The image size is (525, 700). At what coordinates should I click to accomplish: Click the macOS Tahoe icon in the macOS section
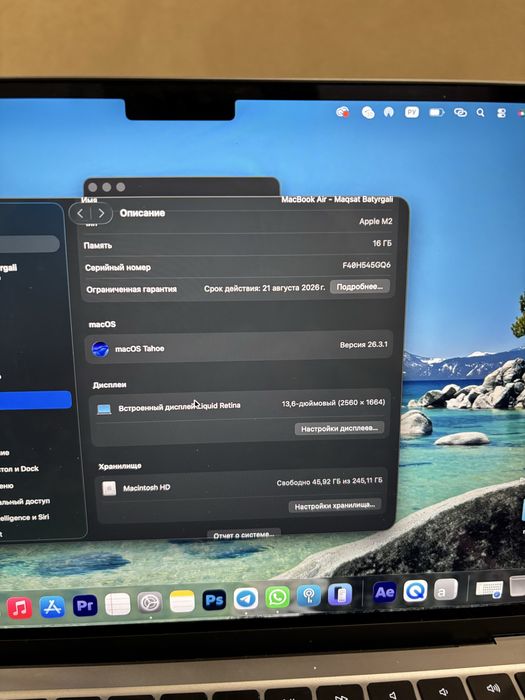point(100,349)
